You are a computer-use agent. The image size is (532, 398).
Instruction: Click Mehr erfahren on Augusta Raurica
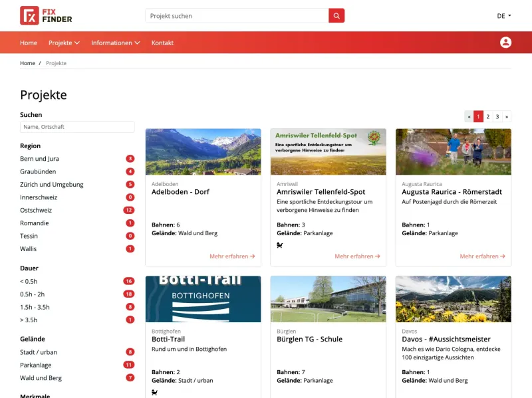[483, 256]
